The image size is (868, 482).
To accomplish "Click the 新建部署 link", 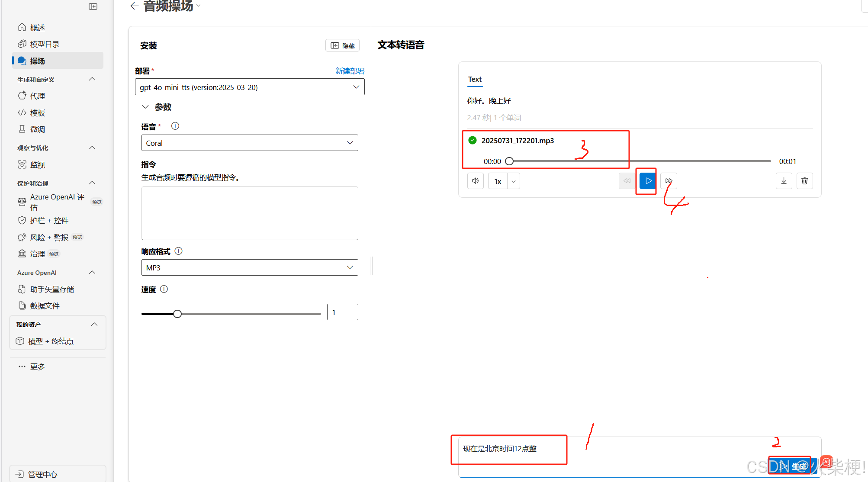I will pyautogui.click(x=350, y=71).
